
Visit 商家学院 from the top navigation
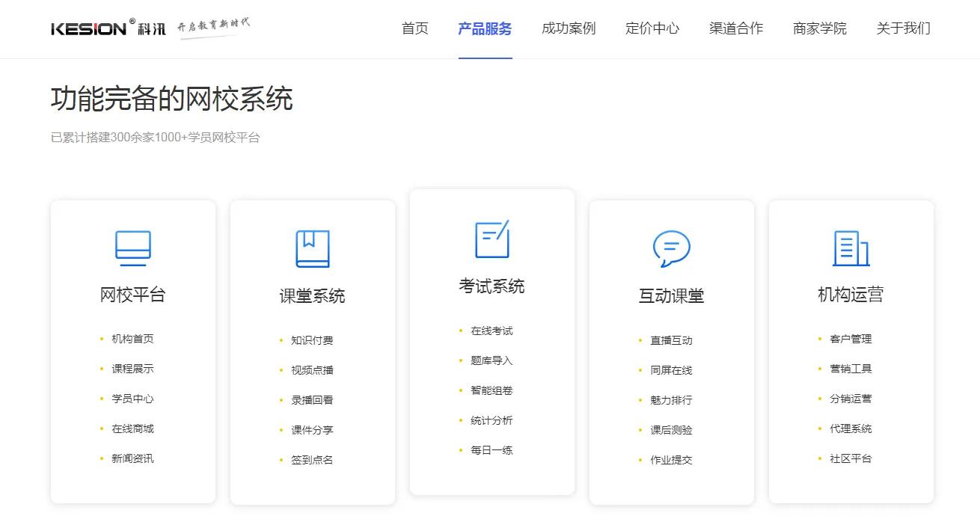pos(819,28)
